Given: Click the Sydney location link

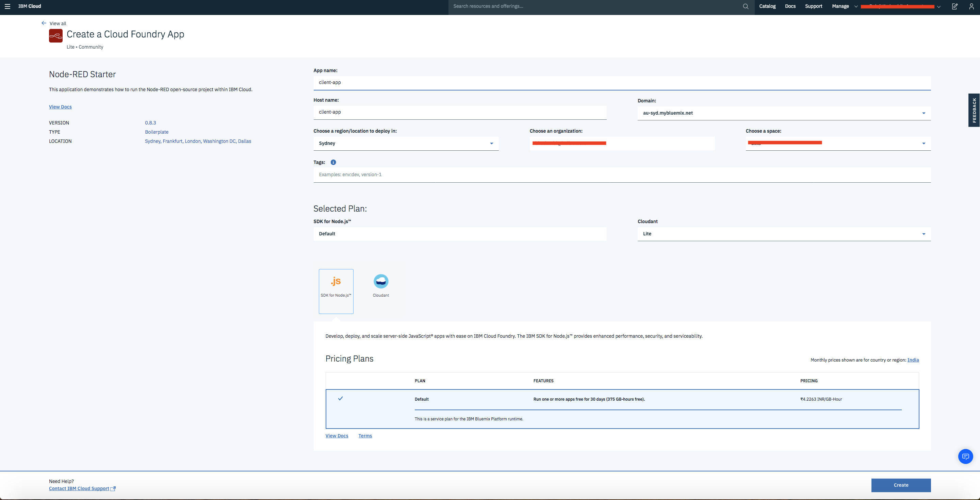Looking at the screenshot, I should [152, 141].
